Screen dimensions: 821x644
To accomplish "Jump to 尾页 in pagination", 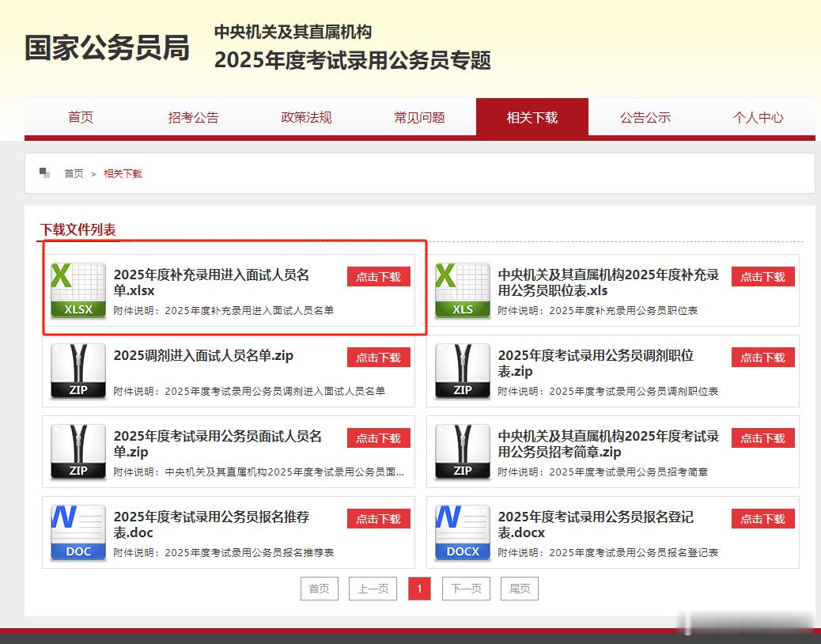I will 520,589.
